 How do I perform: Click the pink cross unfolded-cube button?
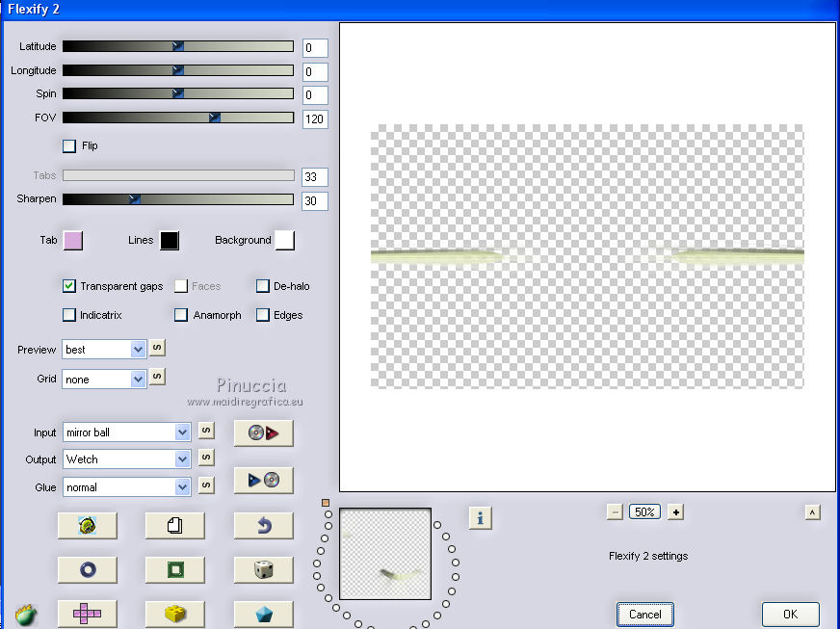[x=88, y=614]
